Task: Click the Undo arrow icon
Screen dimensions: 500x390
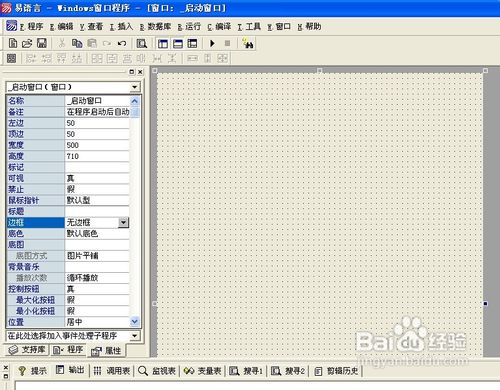Action: (x=122, y=43)
